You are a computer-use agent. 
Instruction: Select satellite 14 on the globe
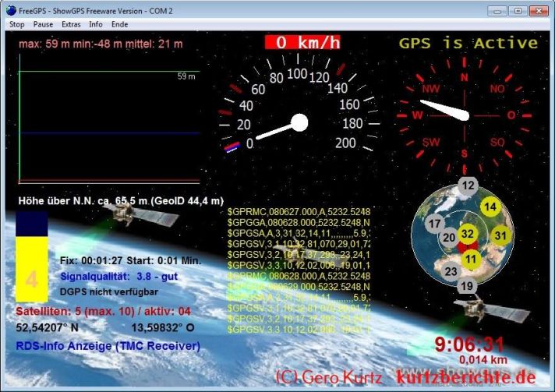pos(490,207)
